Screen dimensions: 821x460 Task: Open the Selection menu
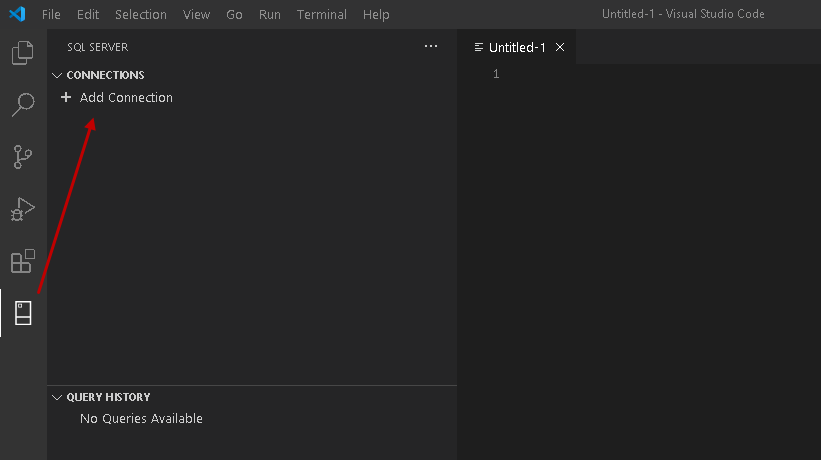141,15
